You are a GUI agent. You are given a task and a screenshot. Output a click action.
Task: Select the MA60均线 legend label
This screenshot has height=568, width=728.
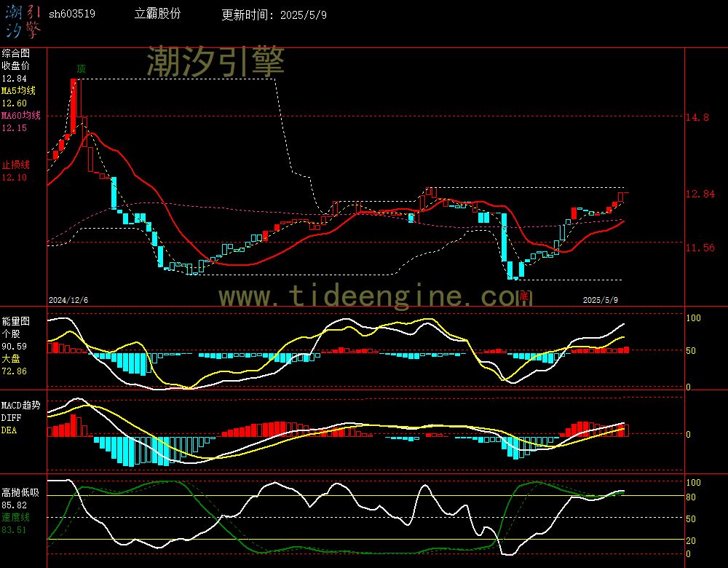tap(21, 115)
